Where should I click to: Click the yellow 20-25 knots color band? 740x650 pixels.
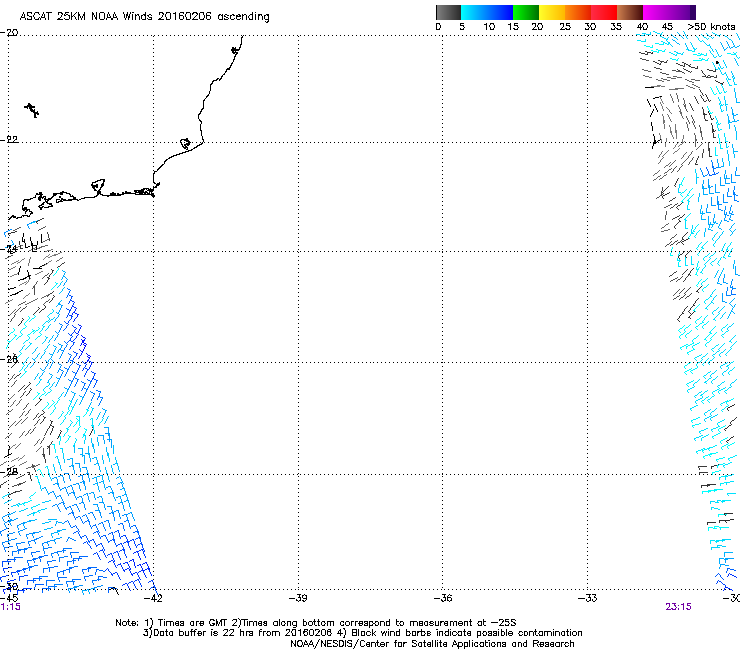click(x=552, y=12)
